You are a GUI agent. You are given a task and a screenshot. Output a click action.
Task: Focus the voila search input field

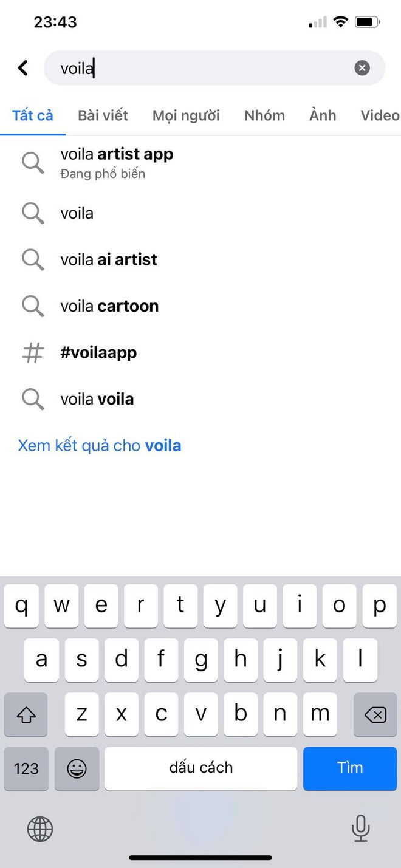(207, 68)
